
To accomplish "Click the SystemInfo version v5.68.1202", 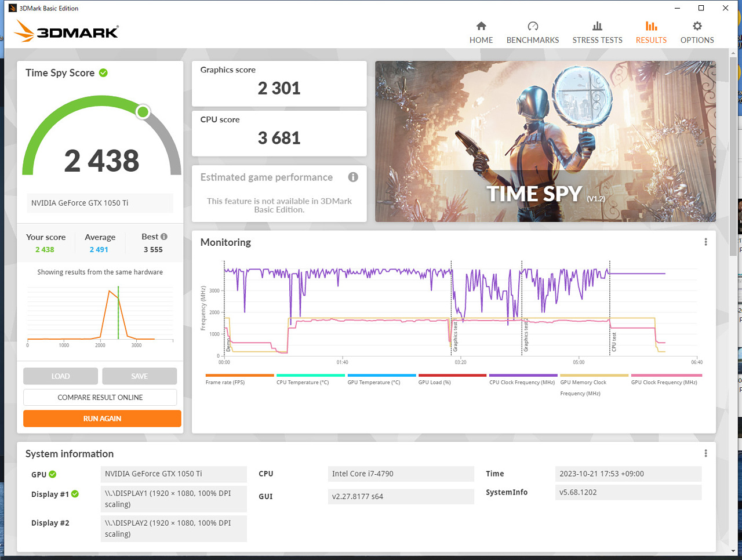I will point(628,492).
